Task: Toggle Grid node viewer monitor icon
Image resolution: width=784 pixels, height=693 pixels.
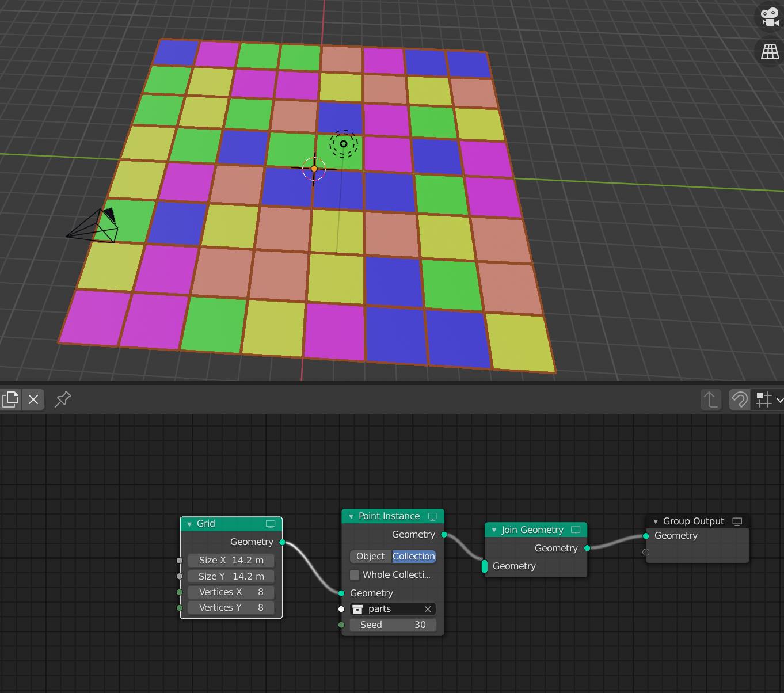Action: 271,524
